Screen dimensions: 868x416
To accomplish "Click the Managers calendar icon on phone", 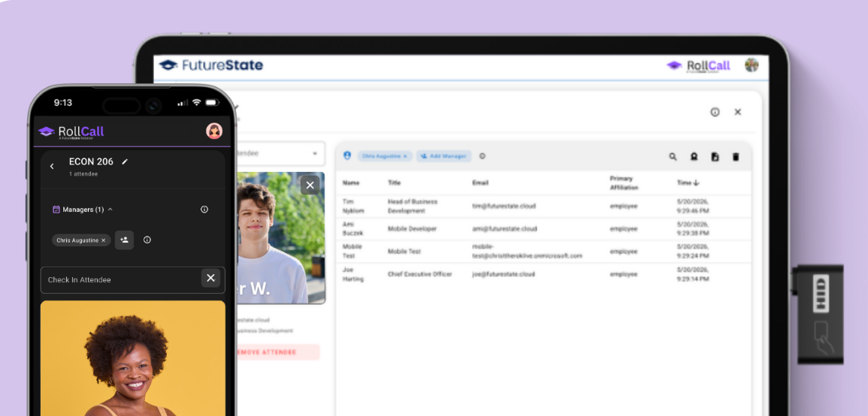I will click(56, 210).
